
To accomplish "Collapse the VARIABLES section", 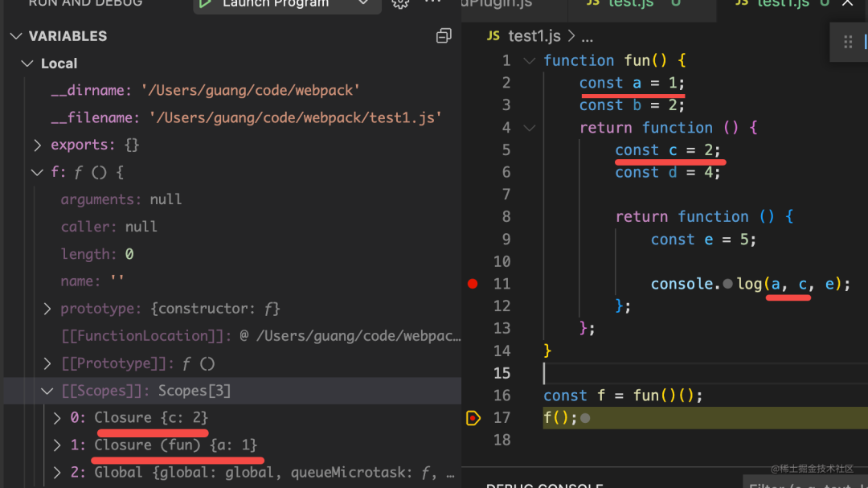I will point(16,36).
